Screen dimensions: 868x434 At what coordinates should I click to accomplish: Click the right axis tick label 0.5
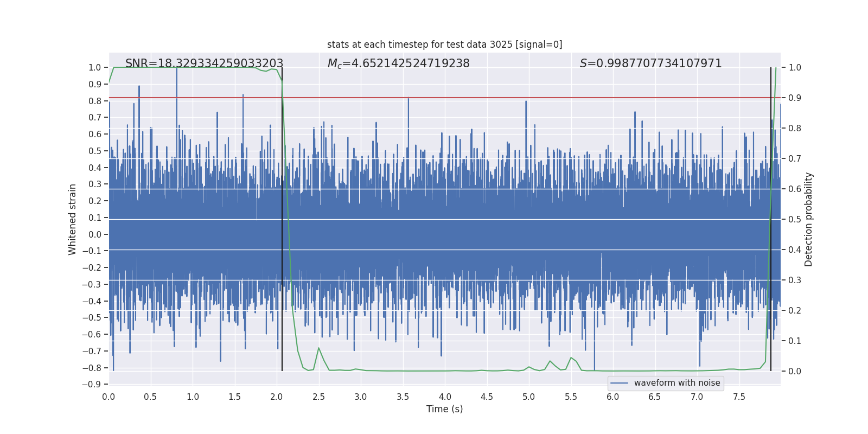point(795,219)
